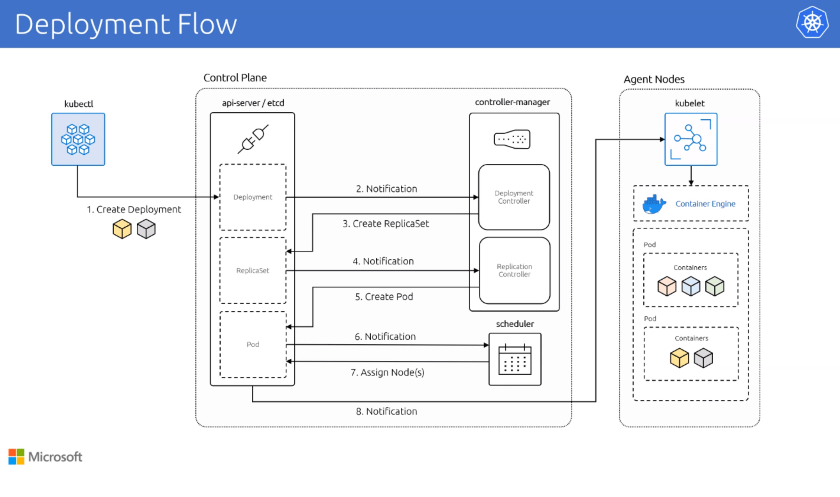The width and height of the screenshot is (840, 497).
Task: Click the Deployment Controller box
Action: (x=514, y=198)
